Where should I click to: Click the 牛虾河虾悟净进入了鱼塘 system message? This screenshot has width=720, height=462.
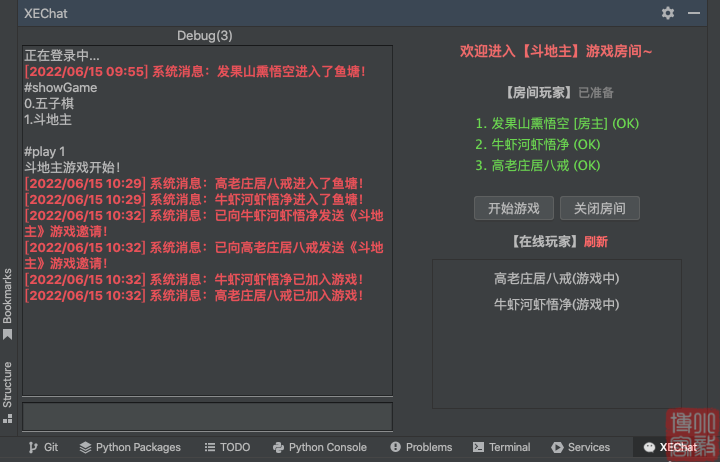[x=194, y=200]
